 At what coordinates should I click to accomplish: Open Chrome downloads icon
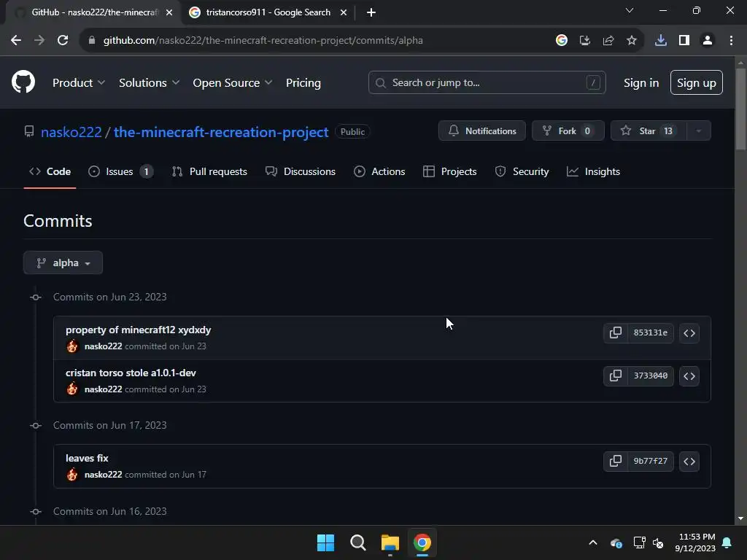coord(661,41)
